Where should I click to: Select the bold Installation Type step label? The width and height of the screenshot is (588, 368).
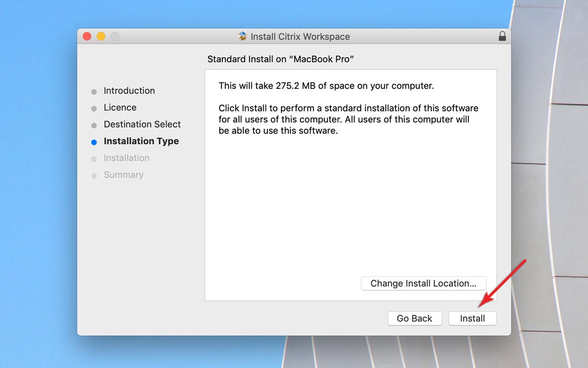pos(141,141)
